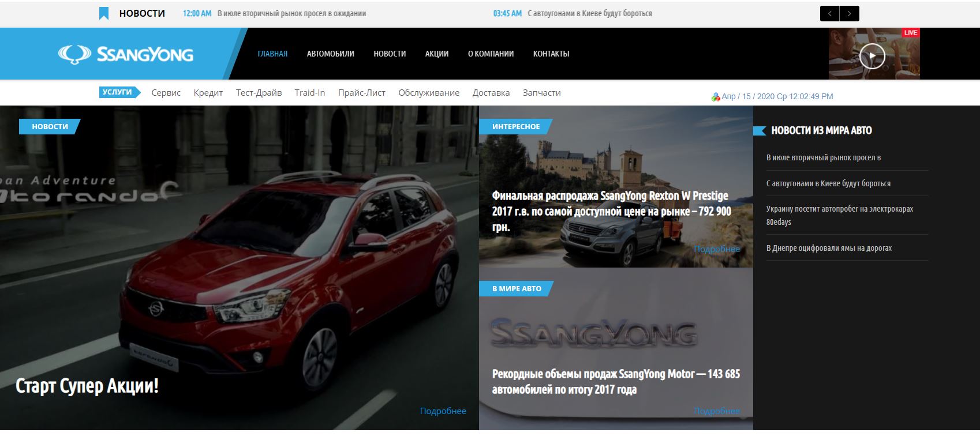Open the ГЛАВНАЯ menu item
This screenshot has width=980, height=440.
(272, 54)
